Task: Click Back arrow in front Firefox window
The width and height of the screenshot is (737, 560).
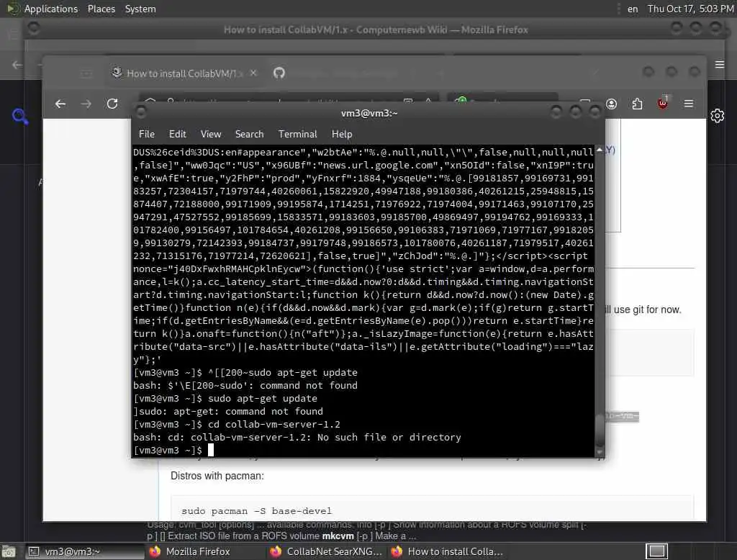Action: (60, 104)
